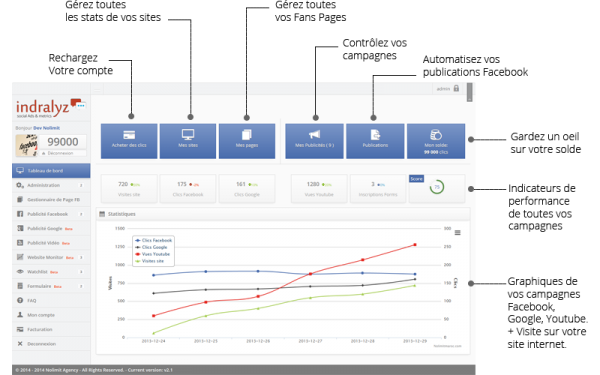
Task: Select Tableau de bord in sidebar
Action: [51, 171]
